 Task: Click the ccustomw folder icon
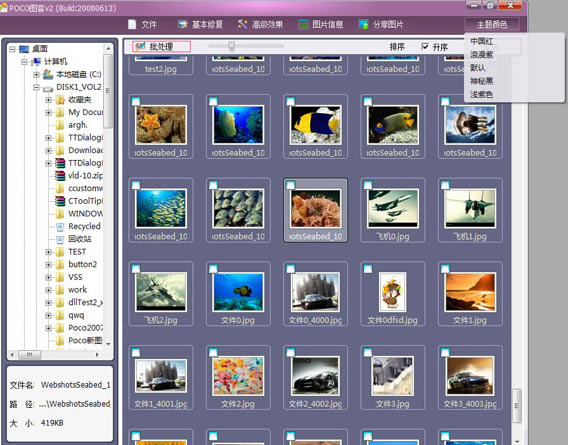click(60, 188)
